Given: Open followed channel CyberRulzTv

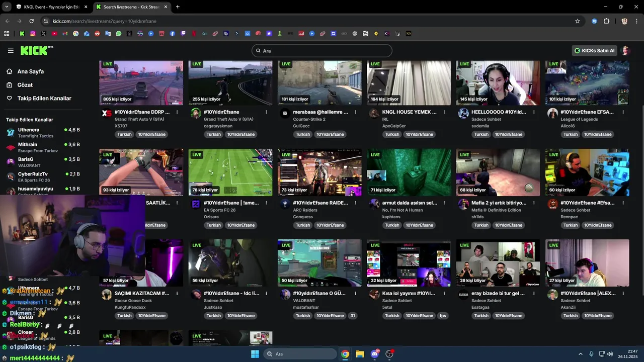Looking at the screenshot, I should (42, 176).
